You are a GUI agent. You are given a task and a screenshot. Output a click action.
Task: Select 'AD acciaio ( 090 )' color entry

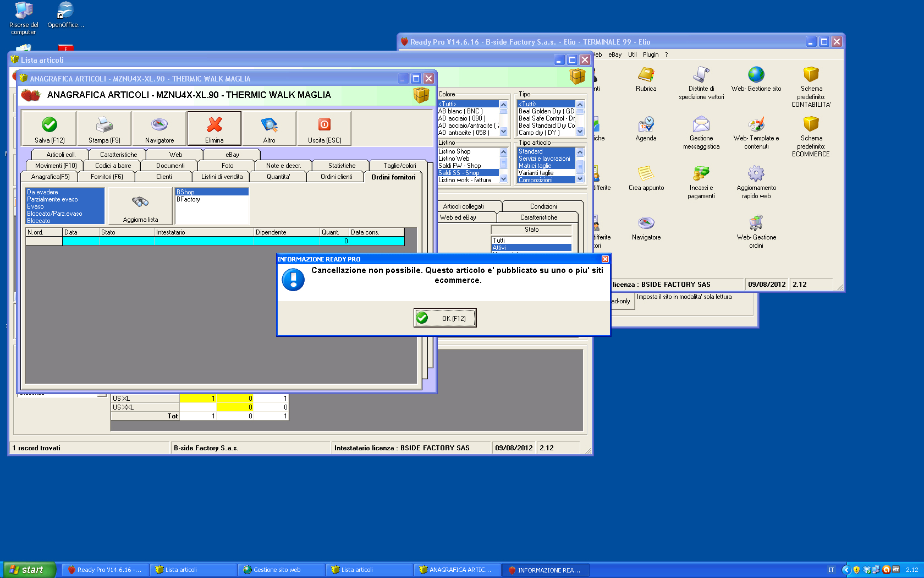(468, 118)
